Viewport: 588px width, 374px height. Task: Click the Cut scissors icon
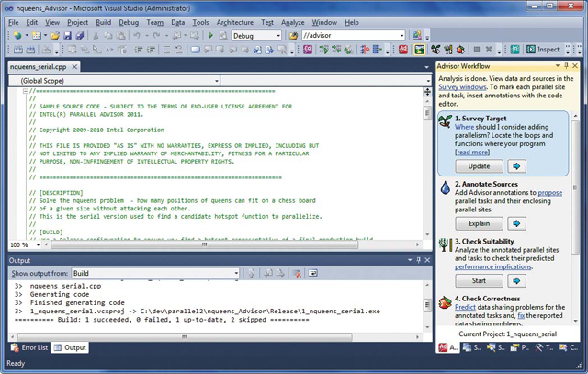[96, 36]
